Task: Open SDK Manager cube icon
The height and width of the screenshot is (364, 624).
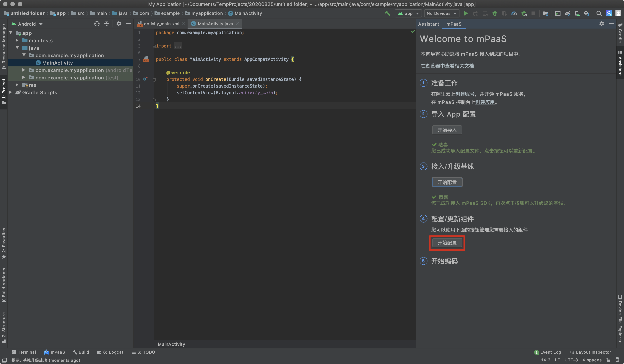Action: pos(587,13)
